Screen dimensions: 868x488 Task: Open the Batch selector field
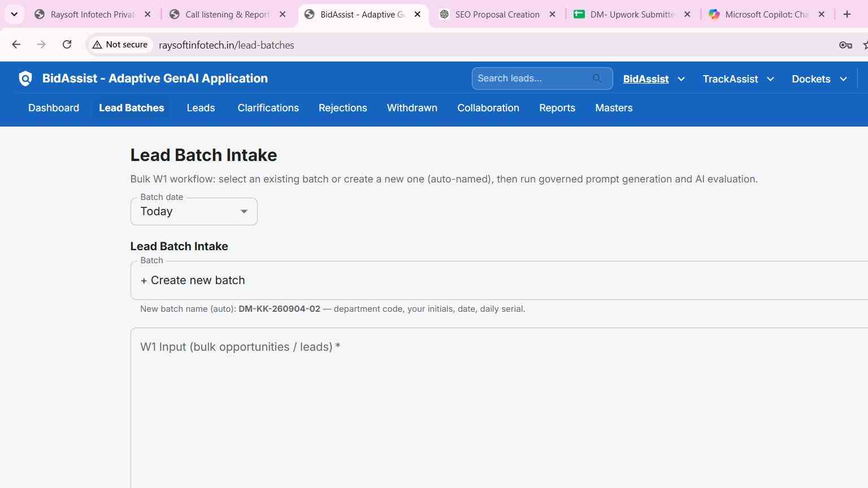499,280
